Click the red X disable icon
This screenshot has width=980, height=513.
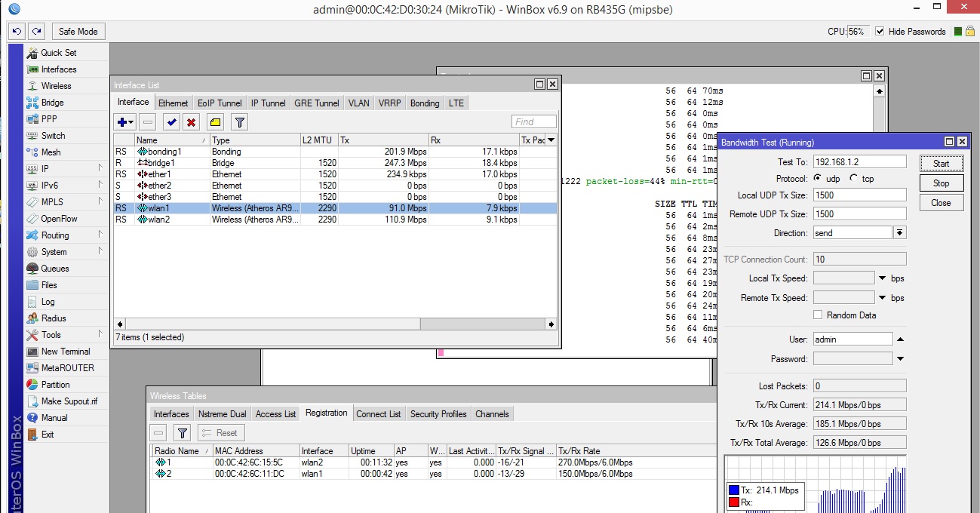192,122
